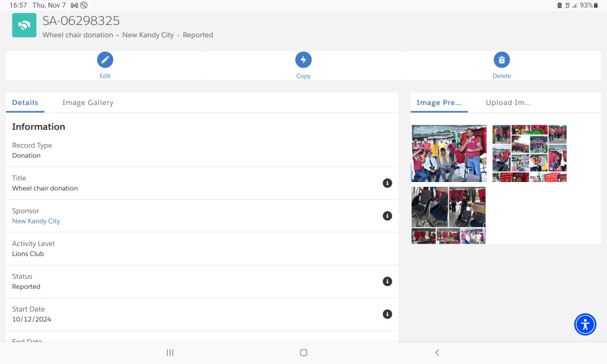This screenshot has height=364, width=607.
Task: Switch to the Image Gallery tab
Action: [88, 103]
